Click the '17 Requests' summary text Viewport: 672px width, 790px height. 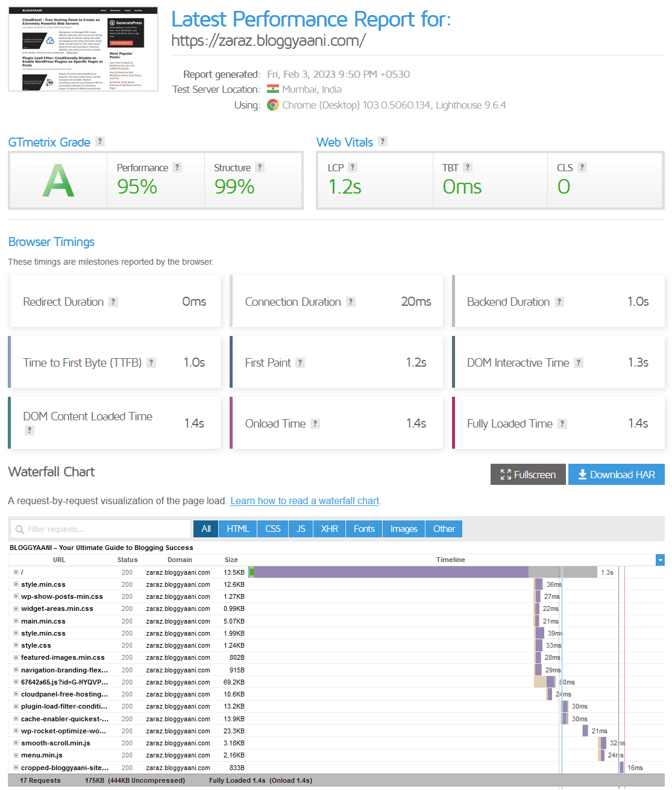point(40,780)
